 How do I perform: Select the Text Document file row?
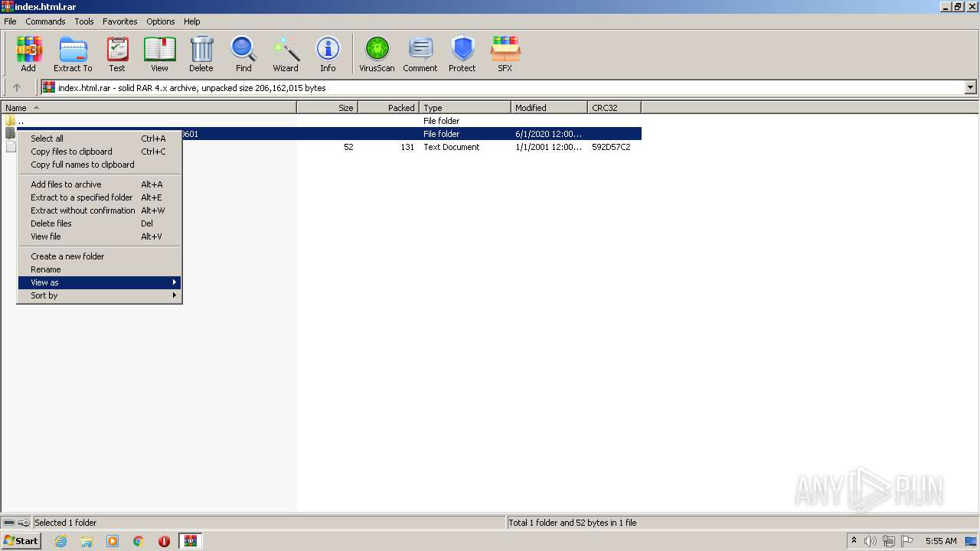322,147
